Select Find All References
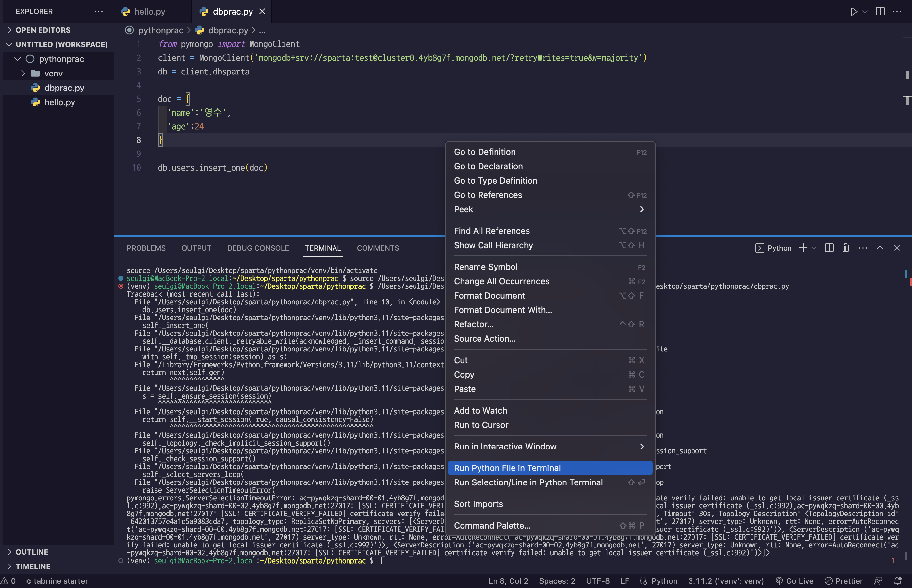This screenshot has width=912, height=588. click(x=550, y=231)
